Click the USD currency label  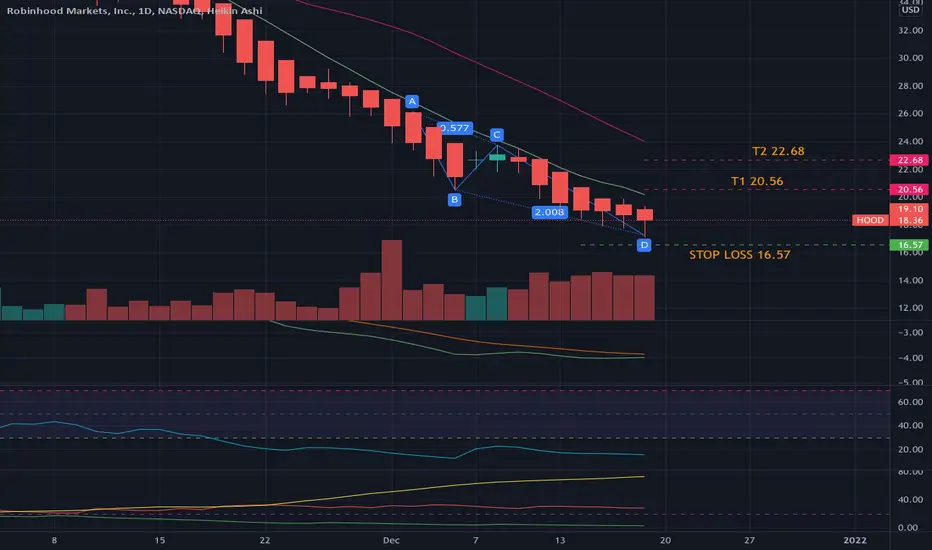click(x=910, y=10)
